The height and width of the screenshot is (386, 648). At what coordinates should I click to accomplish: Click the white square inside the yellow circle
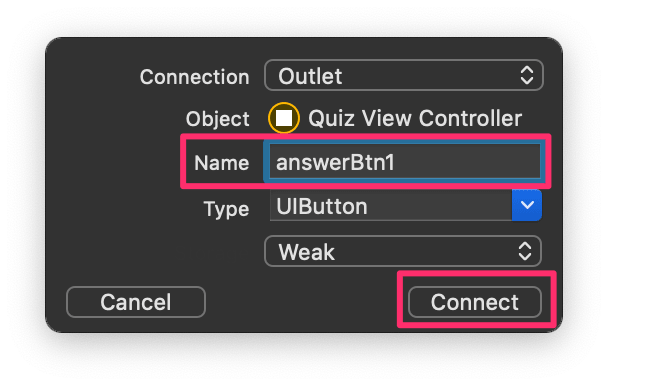[x=284, y=118]
